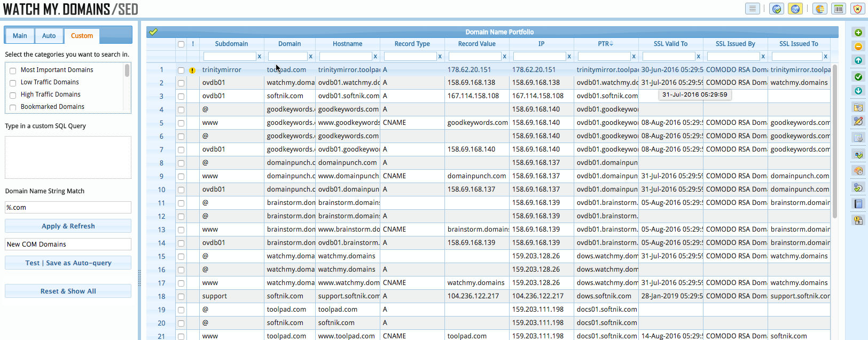Click the green checkmark circle sidebar icon
Image resolution: width=868 pixels, height=340 pixels.
tap(858, 77)
